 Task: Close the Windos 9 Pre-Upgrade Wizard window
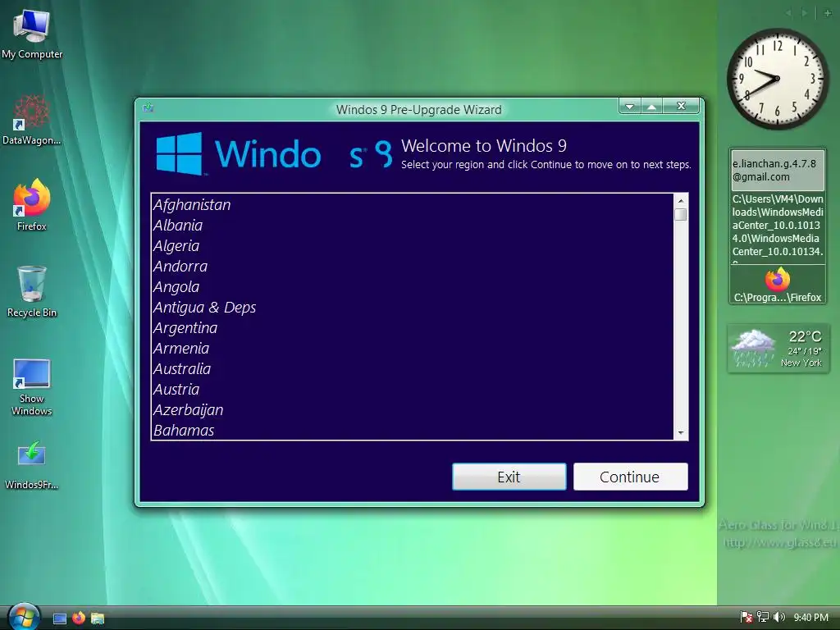click(x=681, y=106)
